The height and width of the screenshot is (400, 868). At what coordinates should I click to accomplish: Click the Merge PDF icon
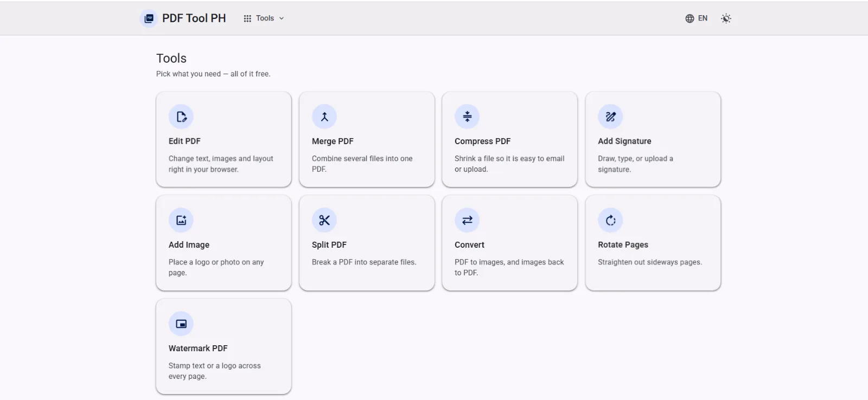[324, 117]
